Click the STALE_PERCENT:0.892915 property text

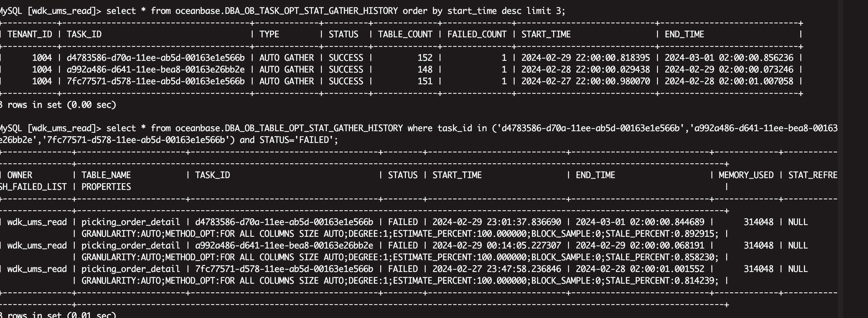click(661, 234)
